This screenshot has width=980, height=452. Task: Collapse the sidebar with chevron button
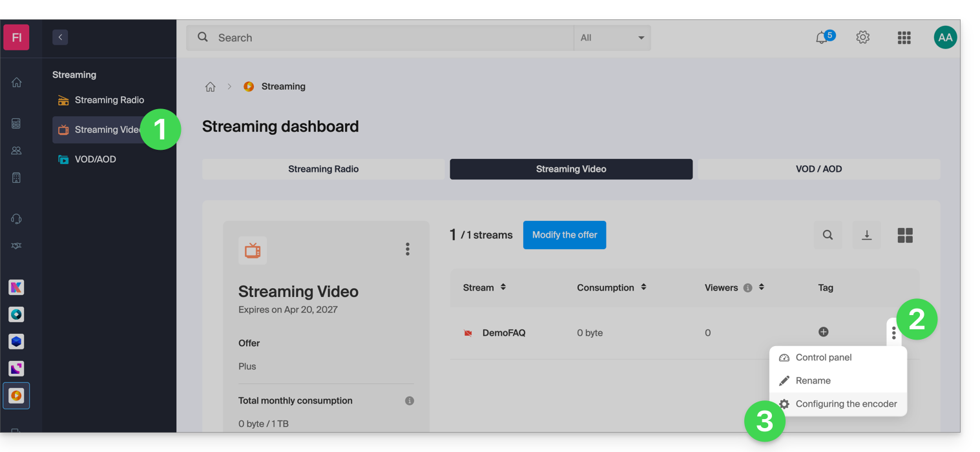click(x=60, y=37)
